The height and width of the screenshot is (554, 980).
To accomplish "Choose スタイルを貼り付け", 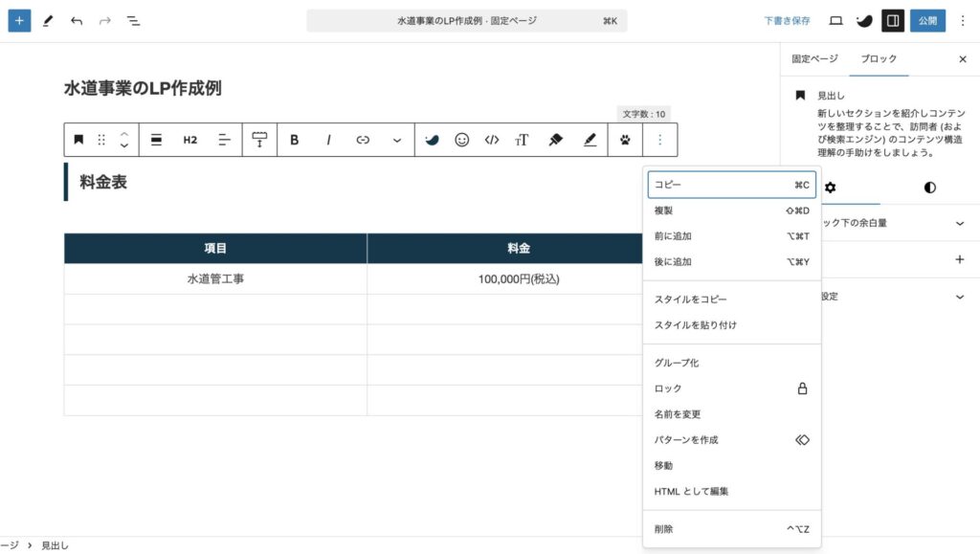I will pos(732,324).
